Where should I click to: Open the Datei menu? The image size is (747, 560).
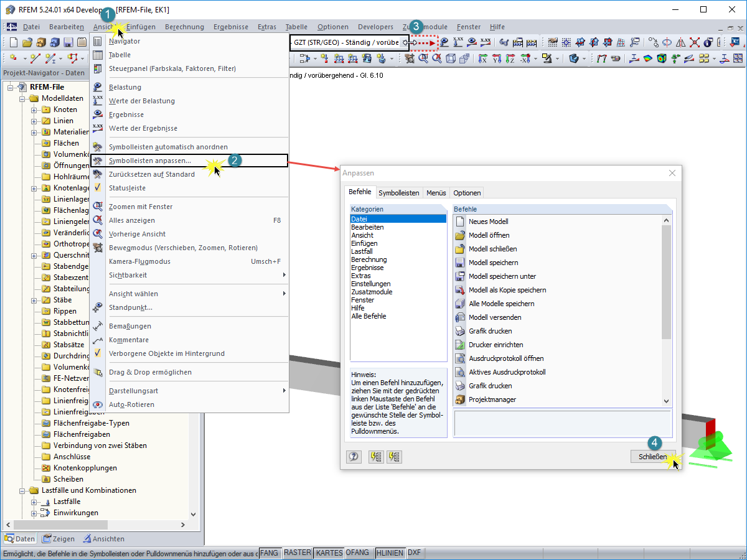tap(31, 27)
